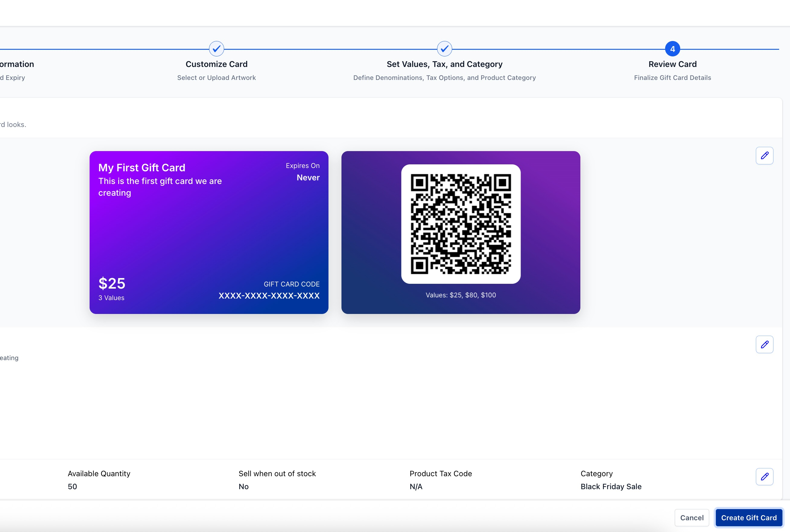Click the 'Available Quantity' label
The height and width of the screenshot is (532, 790).
coord(99,473)
